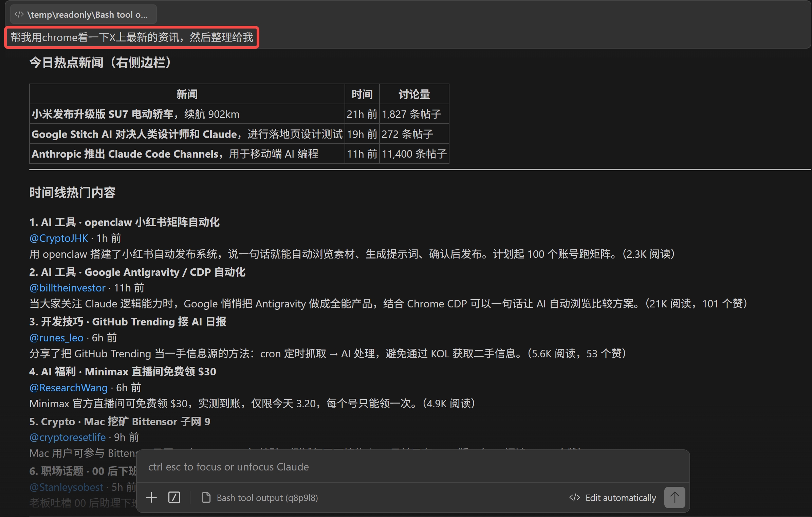812x517 pixels.
Task: Open the @cryptoresetlife profile link
Action: coord(68,437)
